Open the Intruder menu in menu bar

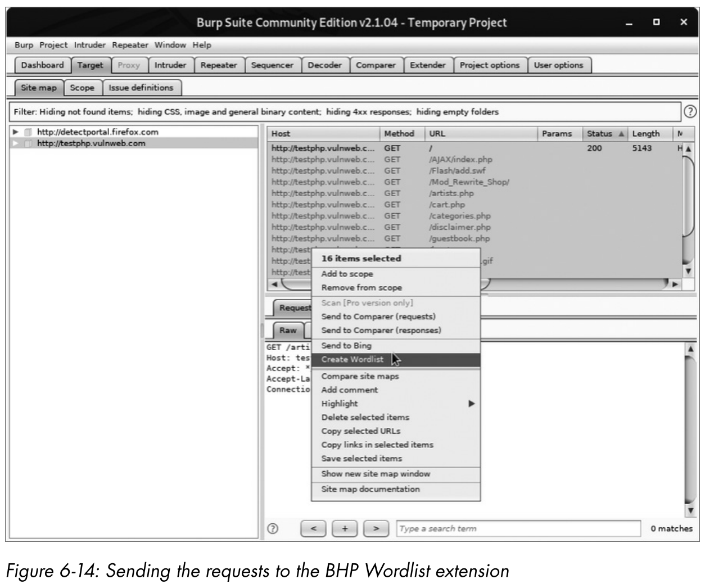coord(90,45)
